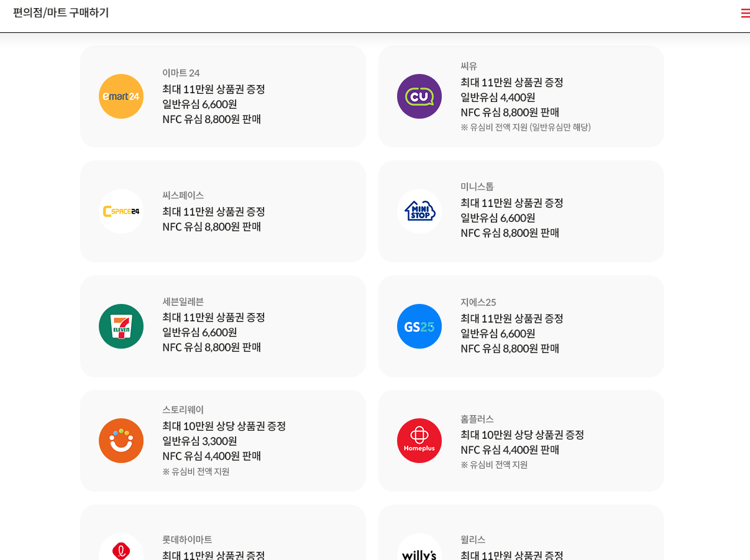Click Storyway's 일반유심 3,300원 price text
The width and height of the screenshot is (750, 560).
tap(199, 441)
